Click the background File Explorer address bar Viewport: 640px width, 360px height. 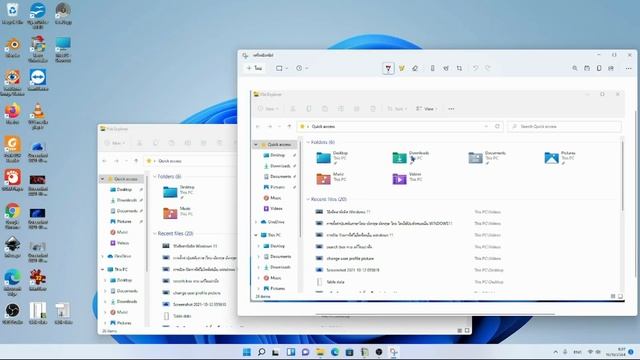click(x=191, y=161)
